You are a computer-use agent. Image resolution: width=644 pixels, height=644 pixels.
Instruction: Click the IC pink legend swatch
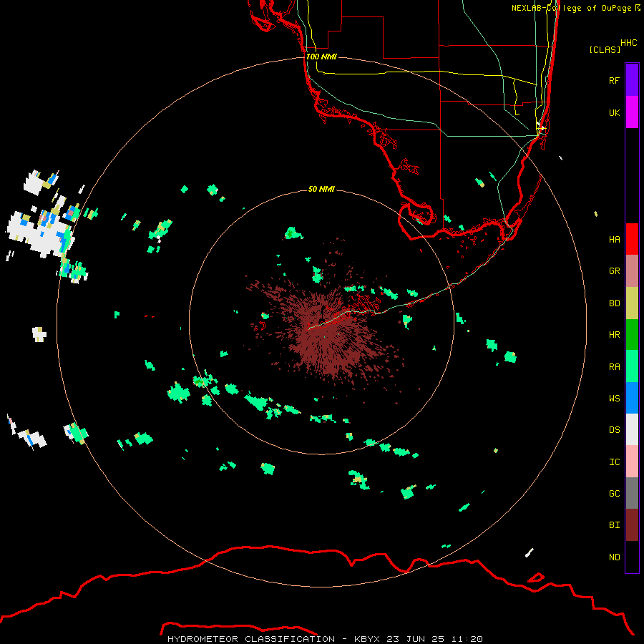coord(632,462)
